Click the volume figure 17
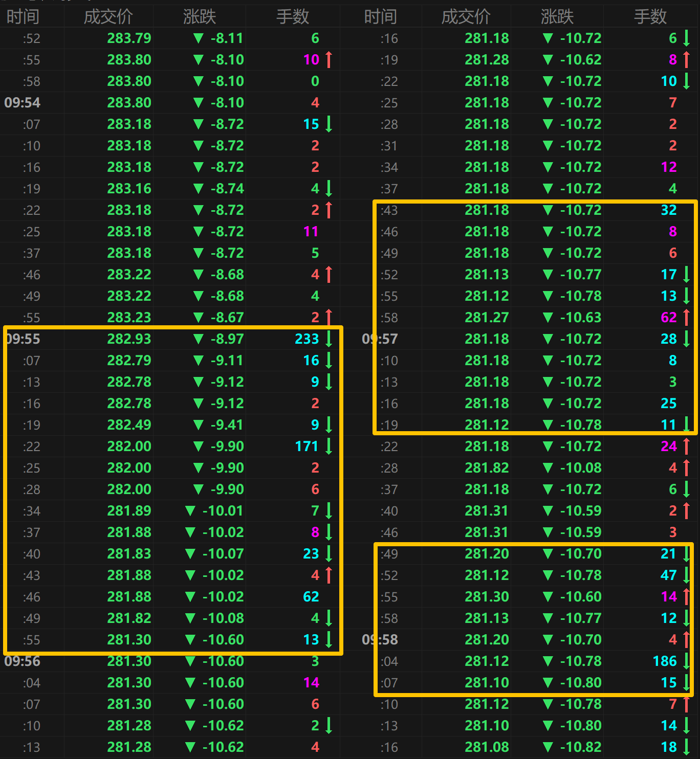The height and width of the screenshot is (759, 700). 668,274
